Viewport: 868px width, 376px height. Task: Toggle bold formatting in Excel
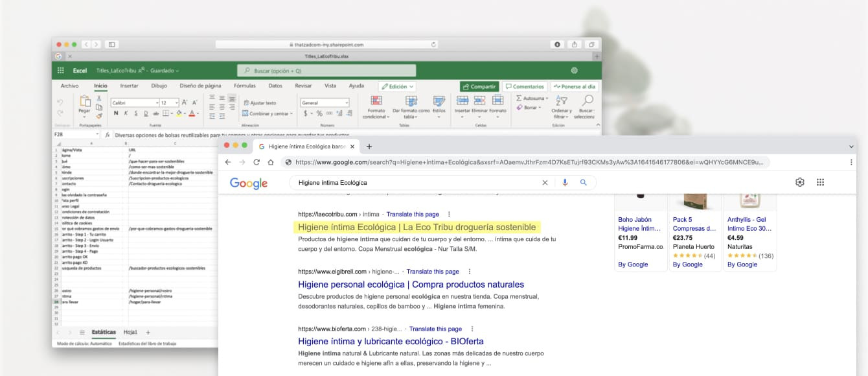tap(117, 113)
